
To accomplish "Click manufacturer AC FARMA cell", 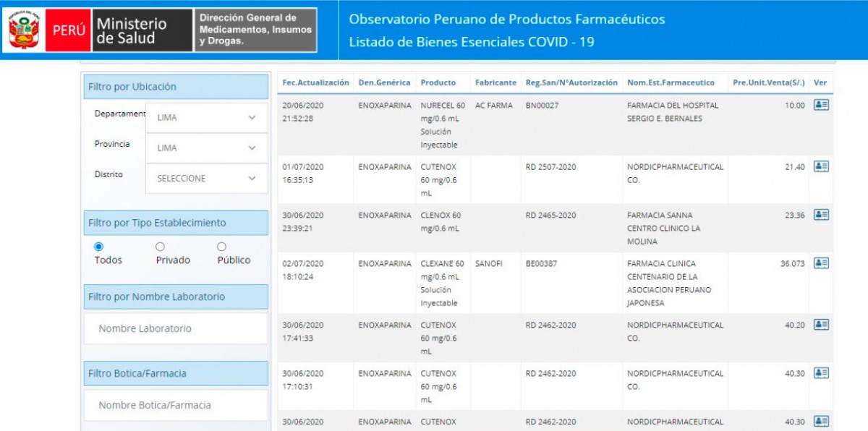I will 493,105.
